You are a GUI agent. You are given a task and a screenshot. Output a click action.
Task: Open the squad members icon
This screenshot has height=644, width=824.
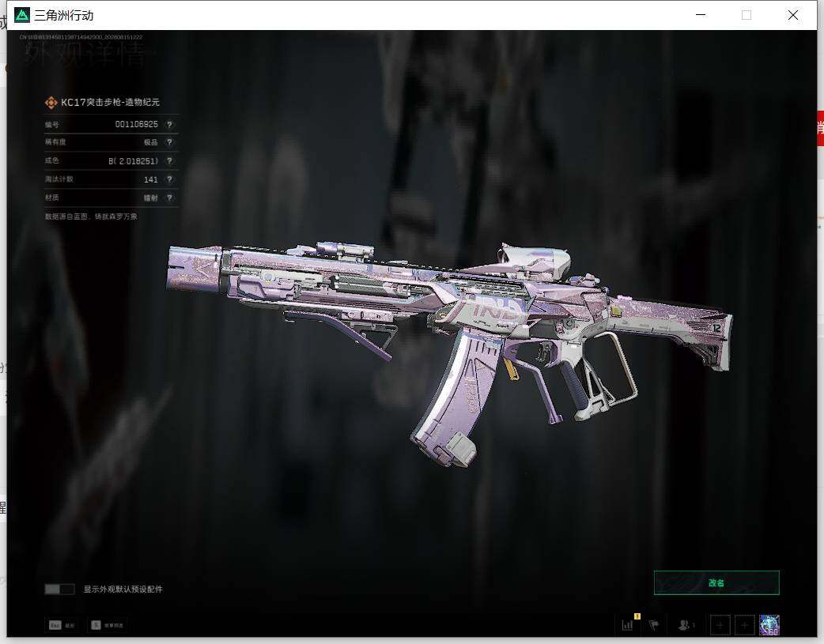click(x=685, y=625)
